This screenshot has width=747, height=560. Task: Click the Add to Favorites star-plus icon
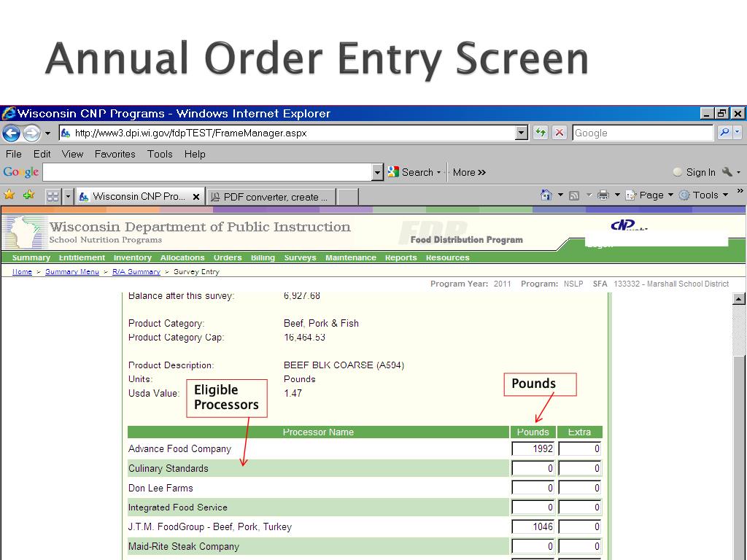click(29, 195)
